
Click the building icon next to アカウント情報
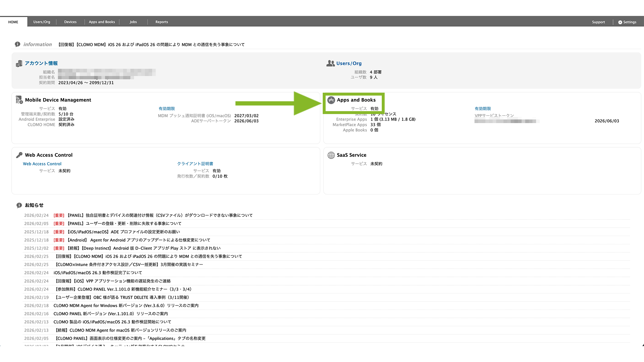coord(19,64)
